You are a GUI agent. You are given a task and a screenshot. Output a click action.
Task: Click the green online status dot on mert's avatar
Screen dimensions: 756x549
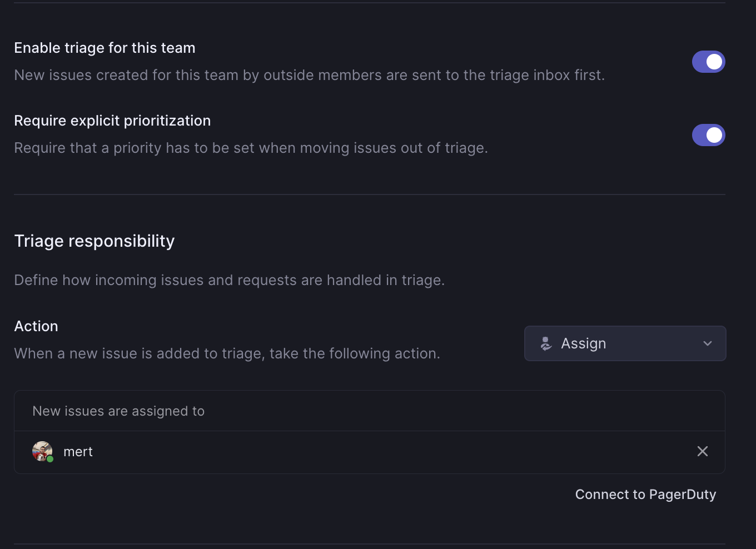click(50, 459)
